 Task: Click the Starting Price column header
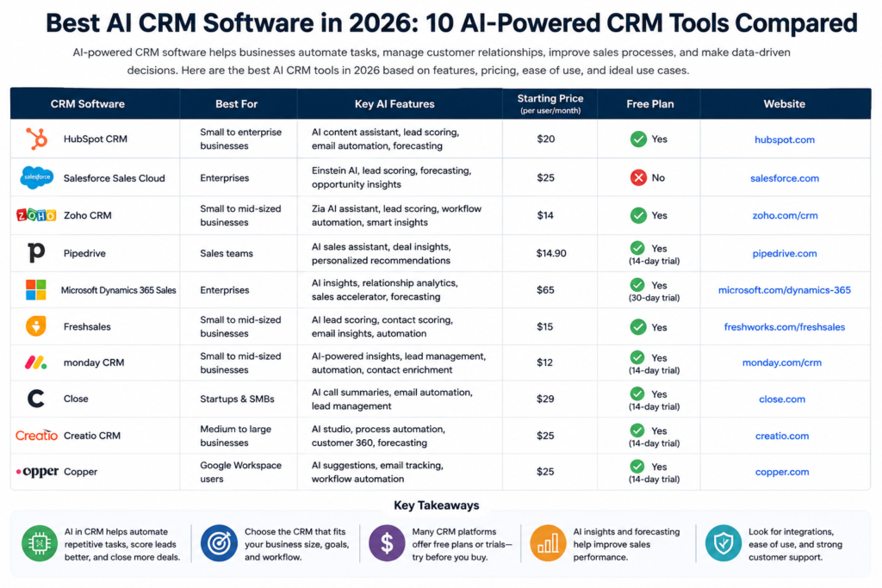pyautogui.click(x=550, y=103)
